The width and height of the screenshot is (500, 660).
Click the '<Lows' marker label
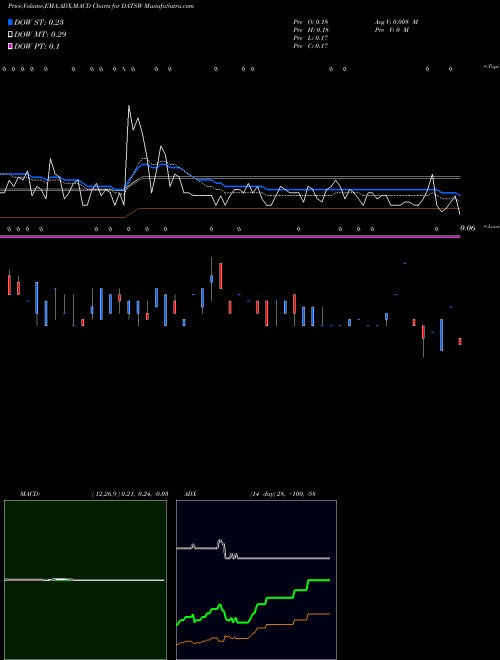click(x=492, y=226)
